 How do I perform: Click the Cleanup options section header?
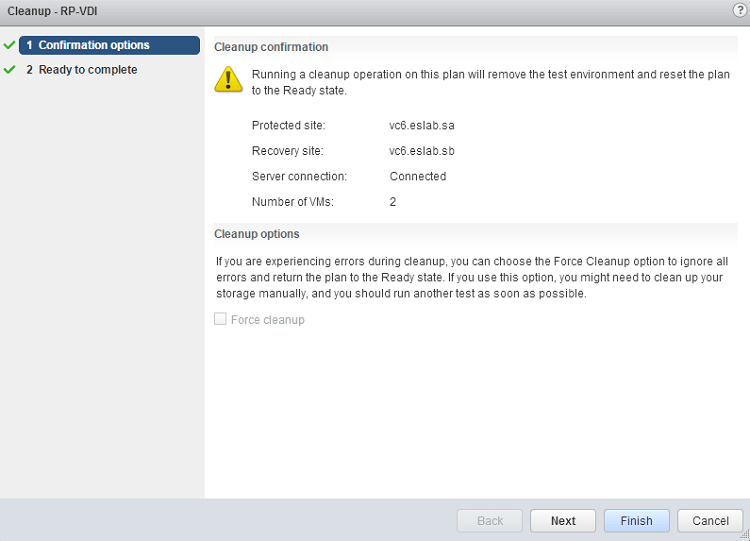click(x=257, y=234)
